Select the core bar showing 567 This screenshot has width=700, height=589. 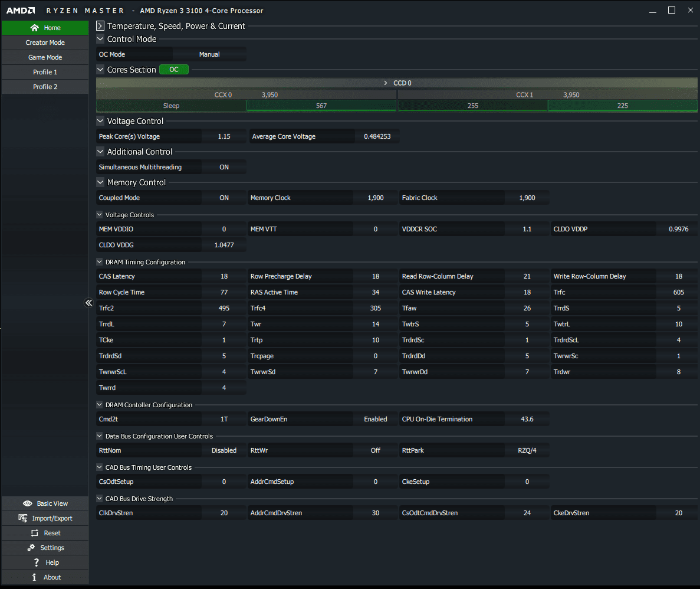[x=321, y=106]
